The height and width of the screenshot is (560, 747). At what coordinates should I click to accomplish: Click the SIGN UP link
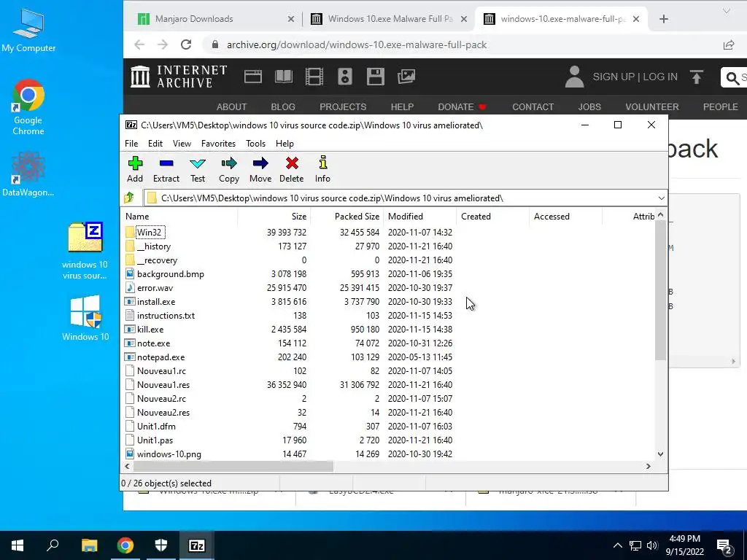click(614, 77)
